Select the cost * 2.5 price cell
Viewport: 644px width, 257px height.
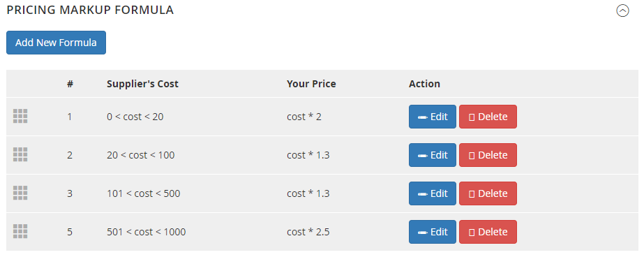pyautogui.click(x=308, y=232)
